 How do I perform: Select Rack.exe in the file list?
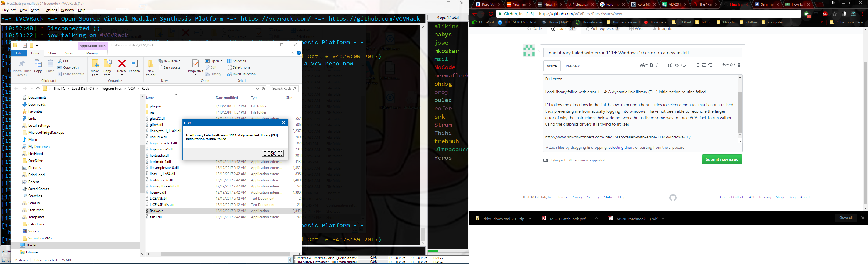click(x=156, y=211)
